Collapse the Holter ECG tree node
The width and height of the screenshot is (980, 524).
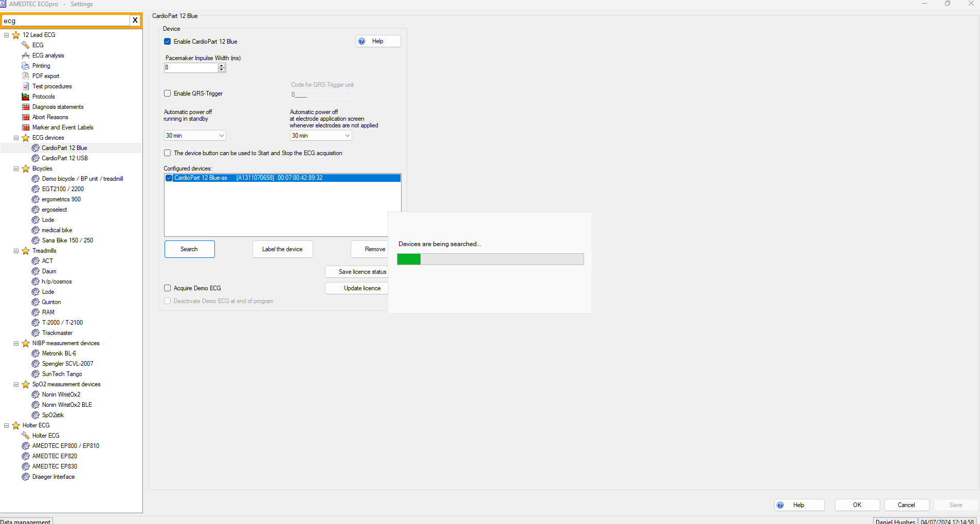click(x=7, y=425)
